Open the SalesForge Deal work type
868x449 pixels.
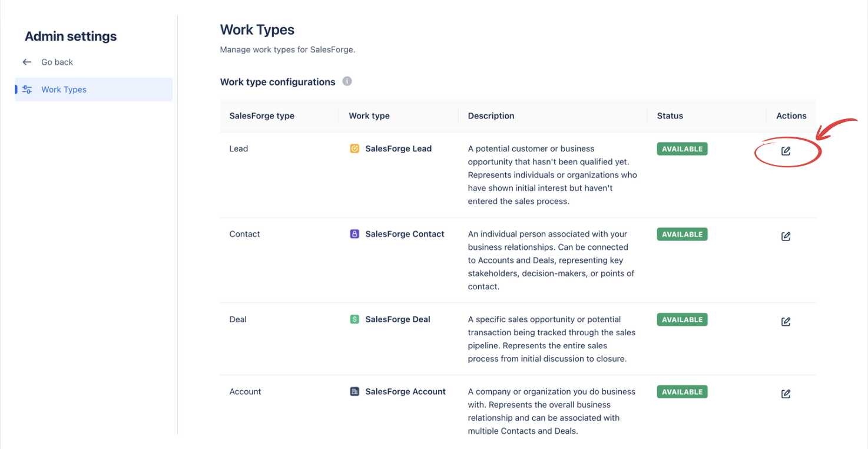397,319
